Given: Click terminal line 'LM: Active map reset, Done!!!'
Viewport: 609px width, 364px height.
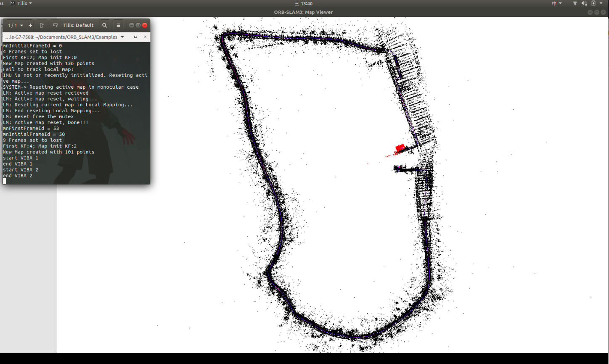Looking at the screenshot, I should point(45,122).
